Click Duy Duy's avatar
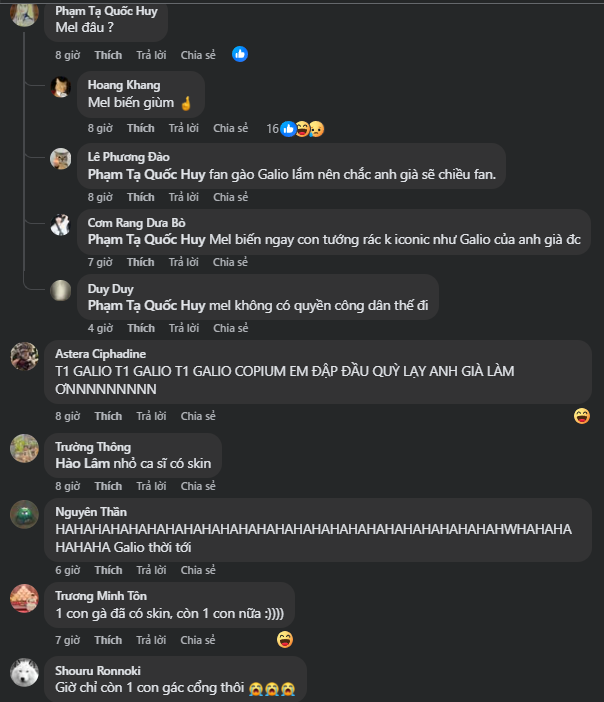604x702 pixels. pos(61,291)
